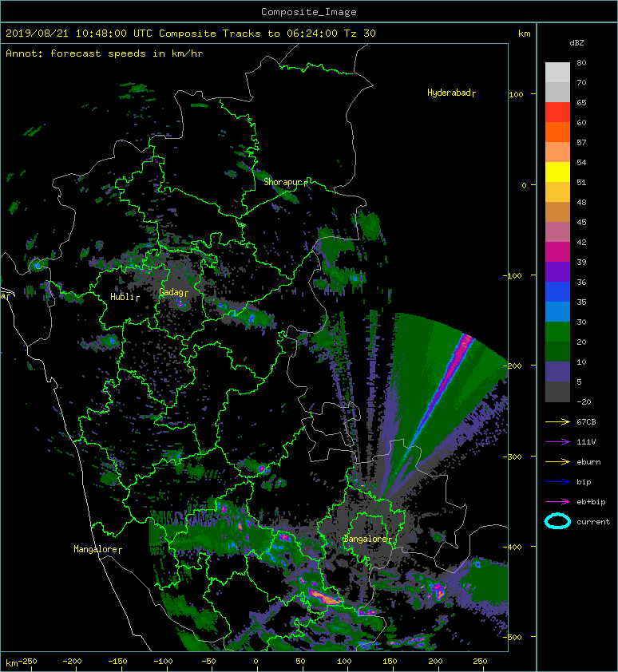Select the Hyderabad city label
The image size is (618, 672).
451,93
